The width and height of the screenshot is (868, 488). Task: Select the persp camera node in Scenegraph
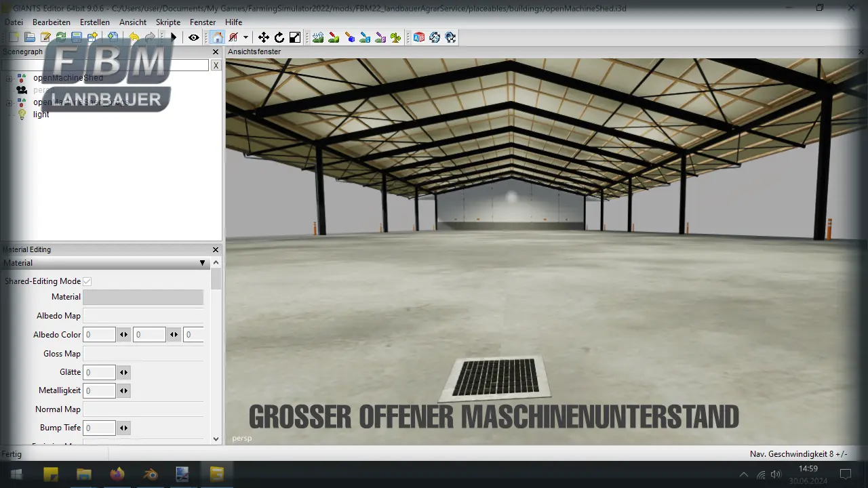[x=41, y=90]
